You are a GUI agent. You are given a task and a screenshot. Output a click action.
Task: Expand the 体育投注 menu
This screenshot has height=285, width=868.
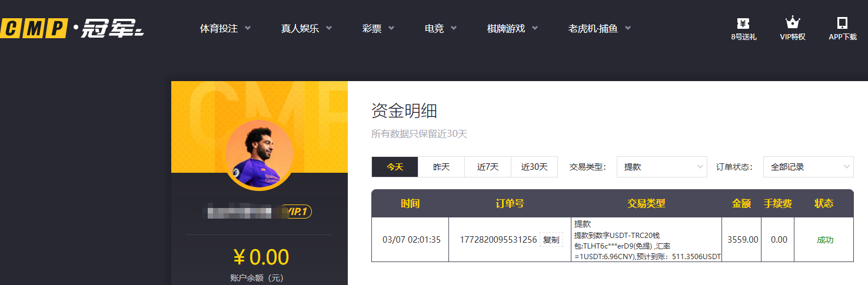tap(225, 28)
